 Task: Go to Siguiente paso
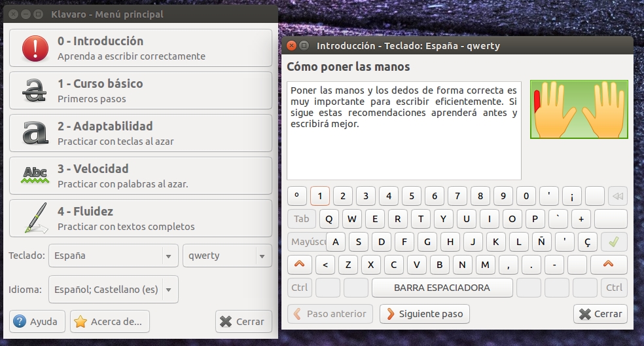(x=425, y=314)
